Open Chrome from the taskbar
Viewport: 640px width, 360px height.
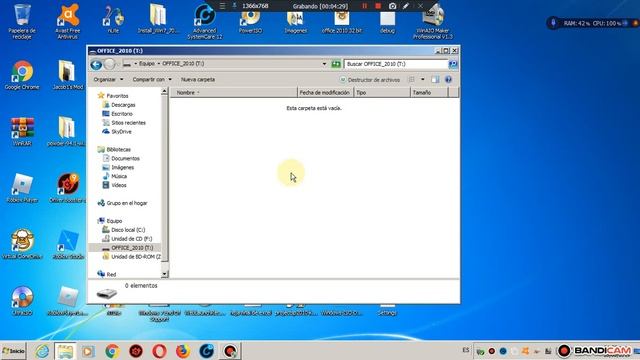coord(112,351)
